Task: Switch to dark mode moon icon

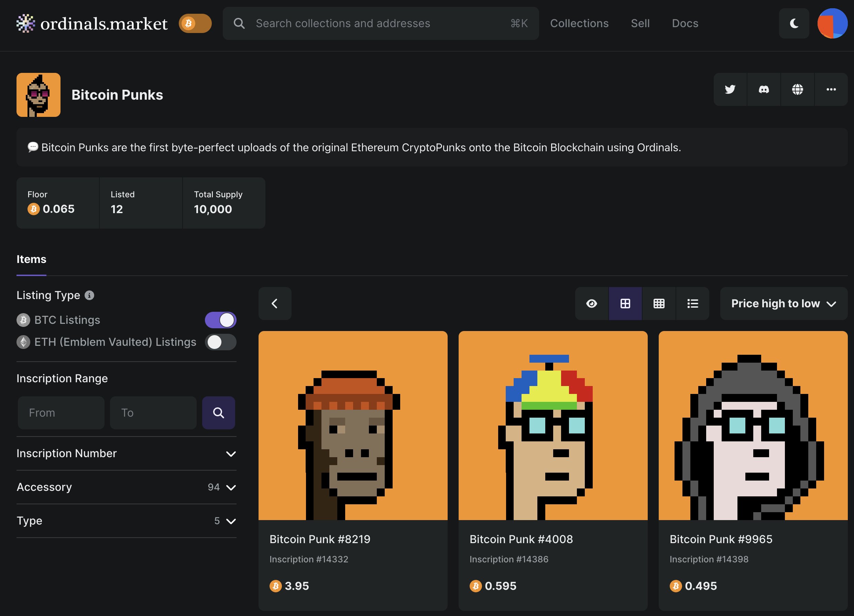Action: click(794, 23)
